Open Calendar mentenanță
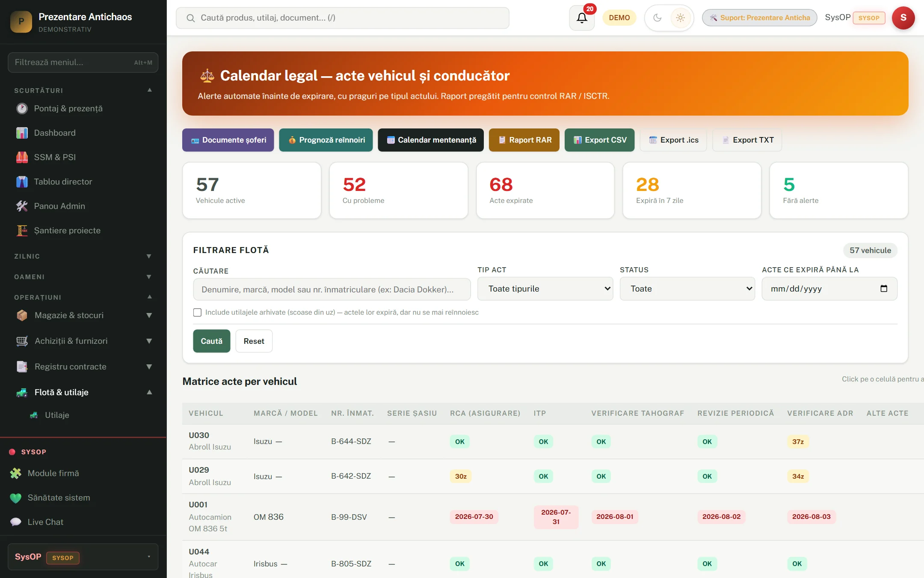Viewport: 924px width, 578px height. click(431, 140)
